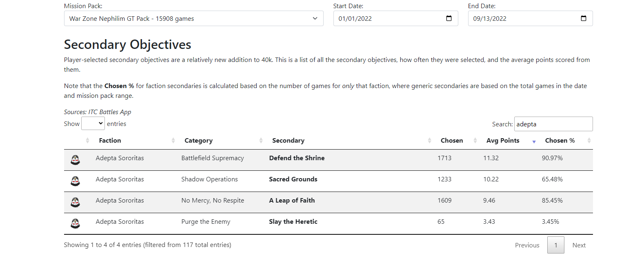Click the Next page button
The width and height of the screenshot is (644, 258).
(579, 245)
